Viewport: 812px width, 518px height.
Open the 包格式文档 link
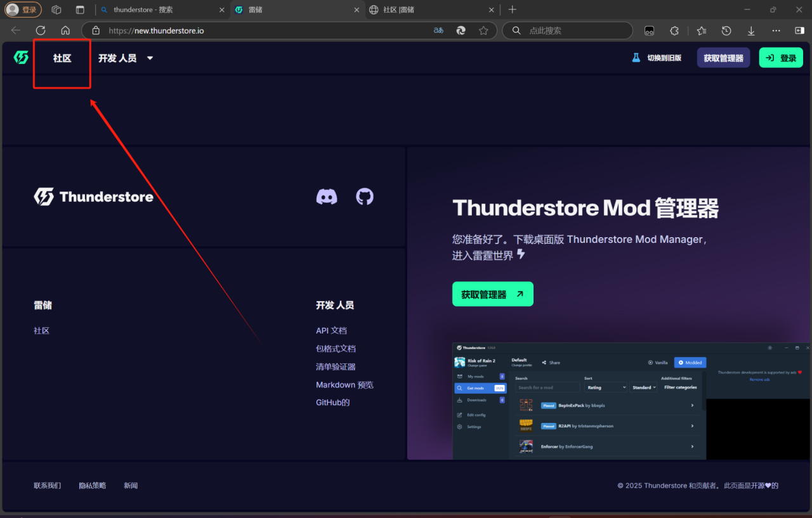(x=336, y=349)
